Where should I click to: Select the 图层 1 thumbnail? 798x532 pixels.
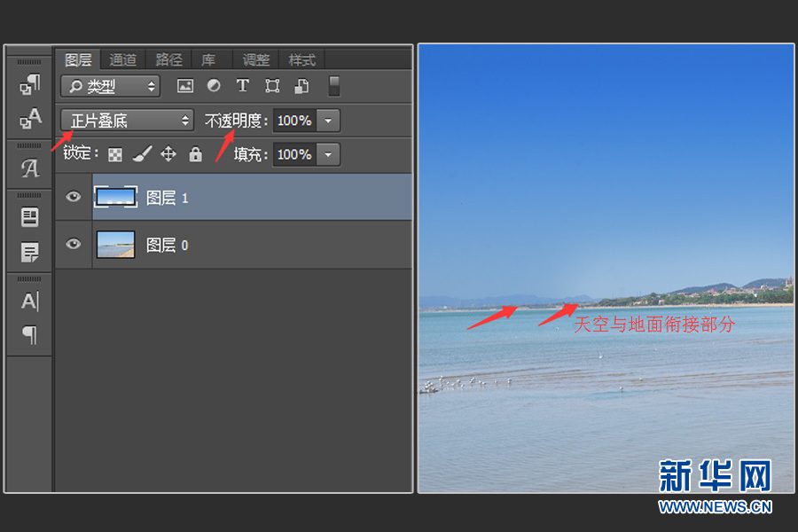pyautogui.click(x=116, y=197)
